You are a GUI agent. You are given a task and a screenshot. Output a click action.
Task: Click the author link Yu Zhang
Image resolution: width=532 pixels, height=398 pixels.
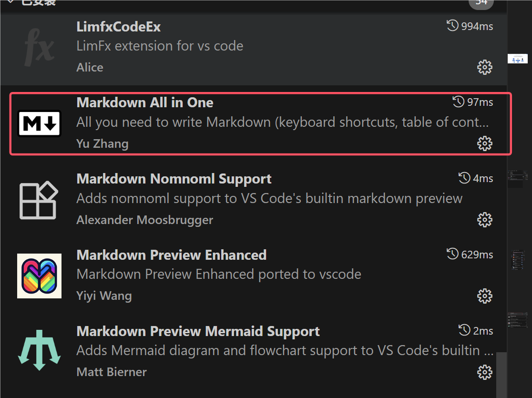(x=102, y=143)
